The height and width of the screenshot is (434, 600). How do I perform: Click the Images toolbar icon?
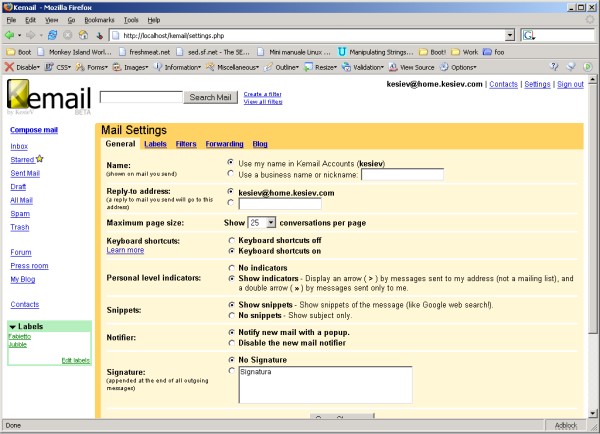[117, 67]
